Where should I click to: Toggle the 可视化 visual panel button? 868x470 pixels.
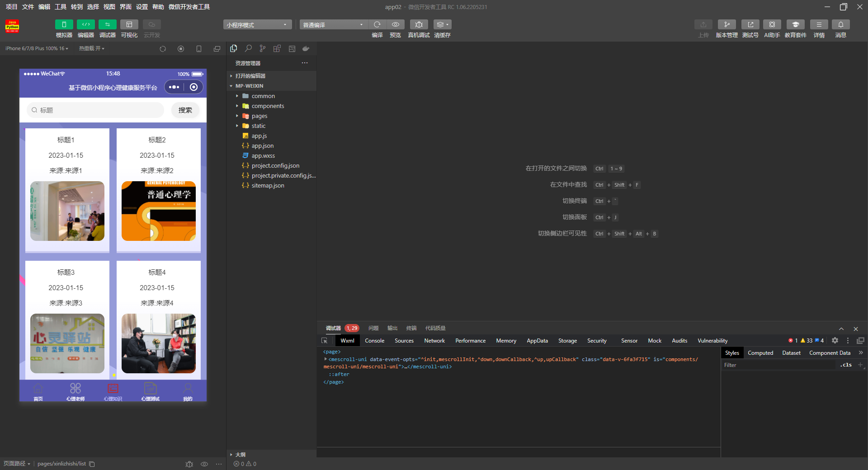(x=129, y=24)
